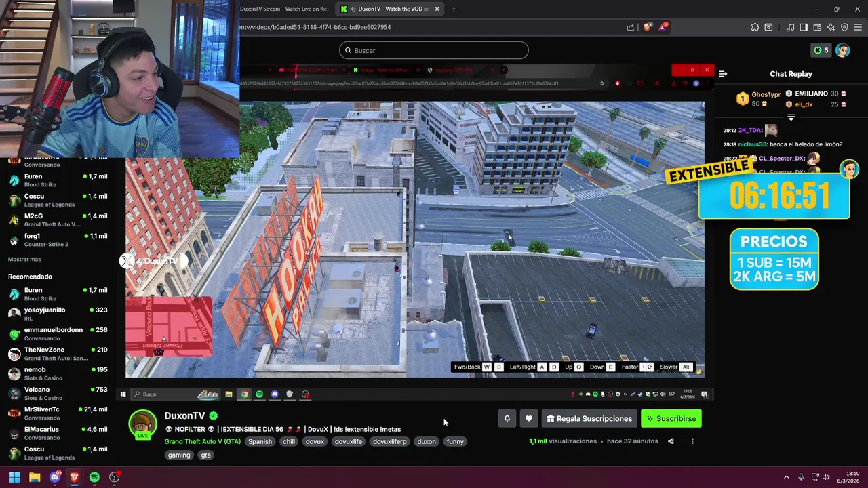Switch to the DuxonTV Stream live tab
The width and height of the screenshot is (868, 488).
click(x=283, y=9)
